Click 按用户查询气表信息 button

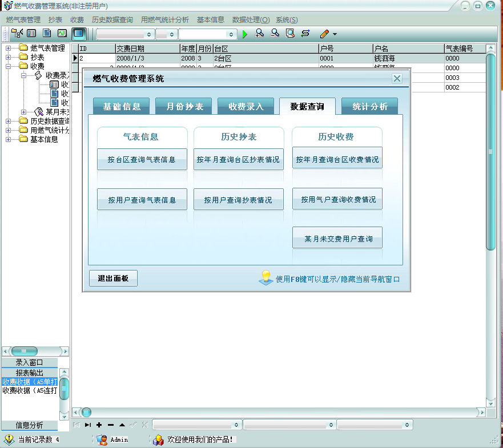[142, 200]
